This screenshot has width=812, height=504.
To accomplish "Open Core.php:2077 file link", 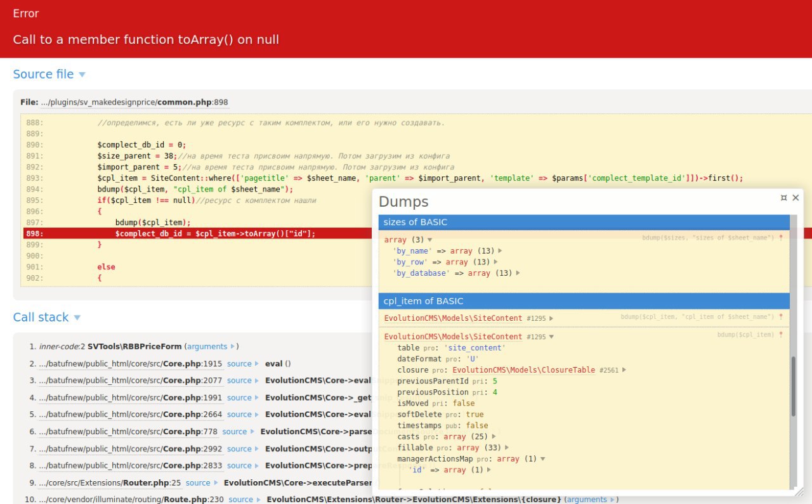I will pyautogui.click(x=131, y=381).
